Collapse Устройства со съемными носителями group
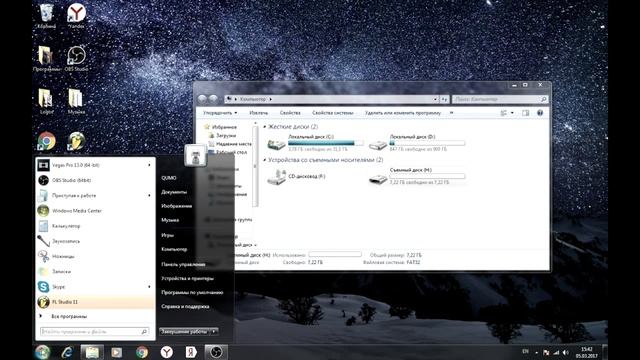 [264, 160]
